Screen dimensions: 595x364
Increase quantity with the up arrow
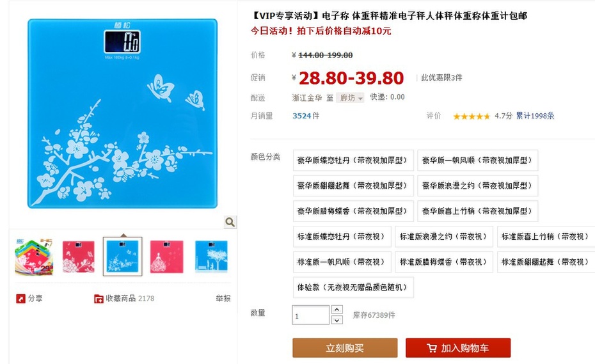tap(337, 310)
